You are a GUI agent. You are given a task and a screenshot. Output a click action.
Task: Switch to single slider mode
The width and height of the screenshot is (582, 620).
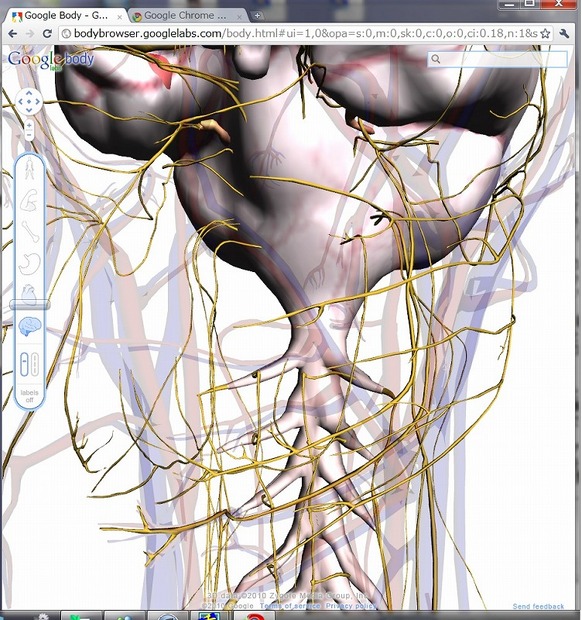[x=24, y=364]
